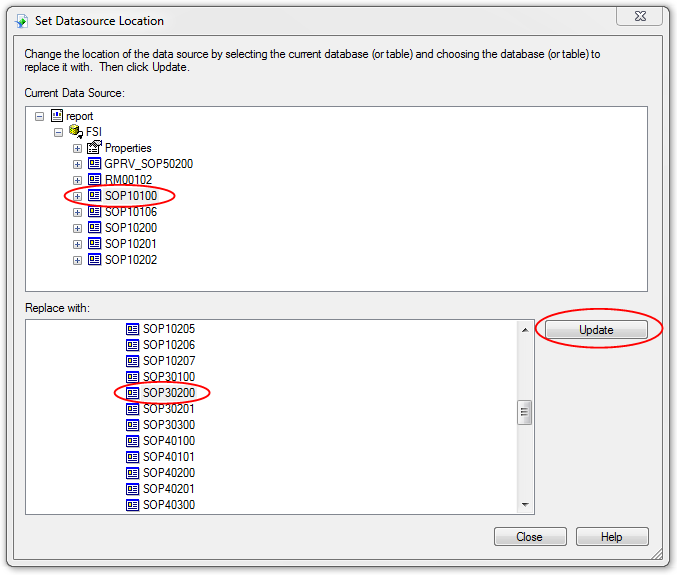Click the Properties folder icon
Image resolution: width=677 pixels, height=575 pixels.
(x=94, y=148)
